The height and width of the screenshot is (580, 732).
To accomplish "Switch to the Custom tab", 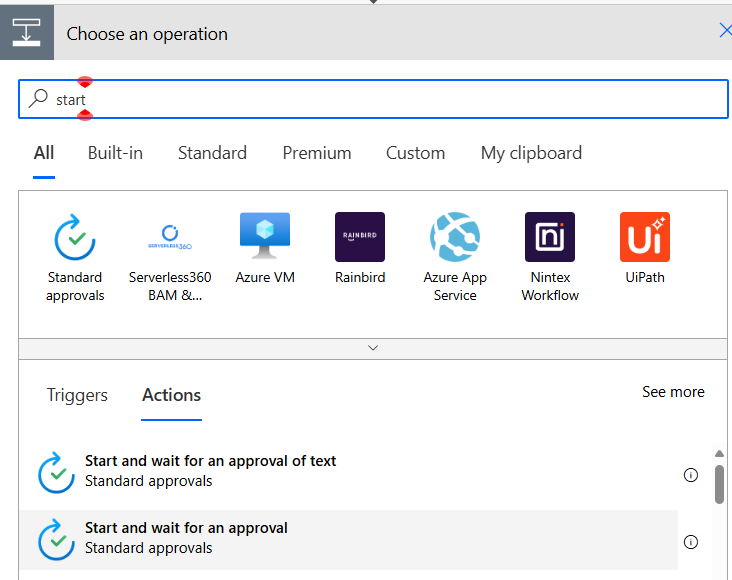I will click(415, 153).
